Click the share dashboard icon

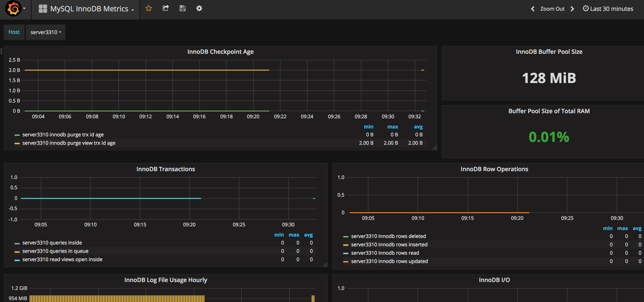point(166,8)
